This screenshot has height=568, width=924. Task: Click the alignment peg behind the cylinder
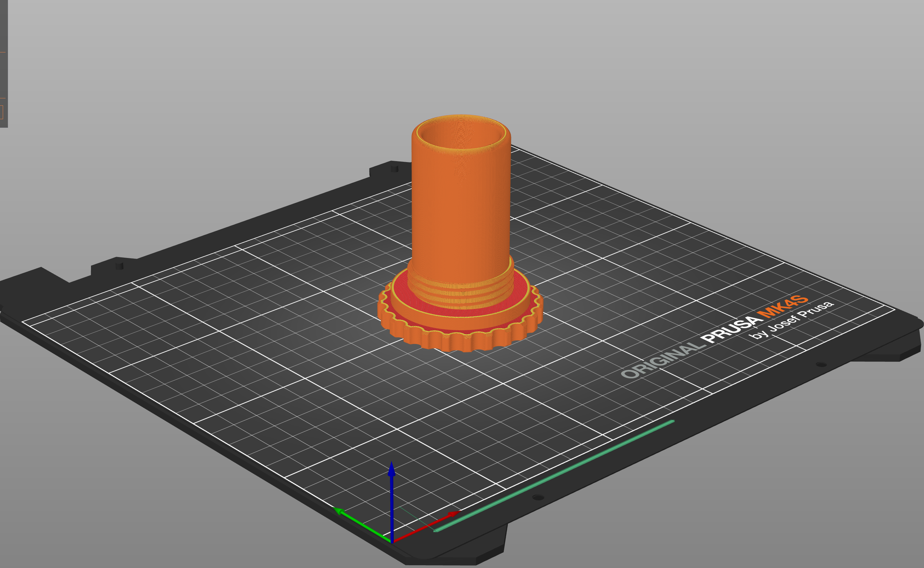[394, 168]
